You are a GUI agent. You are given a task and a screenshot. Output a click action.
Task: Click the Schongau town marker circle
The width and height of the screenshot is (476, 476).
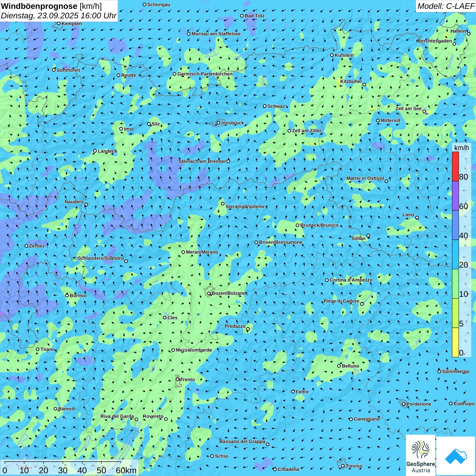(144, 4)
